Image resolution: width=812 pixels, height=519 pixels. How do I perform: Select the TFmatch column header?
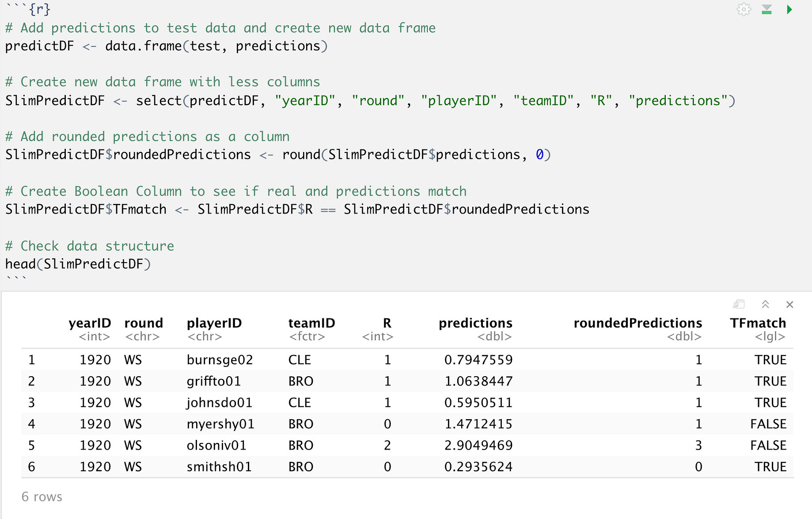tap(757, 323)
